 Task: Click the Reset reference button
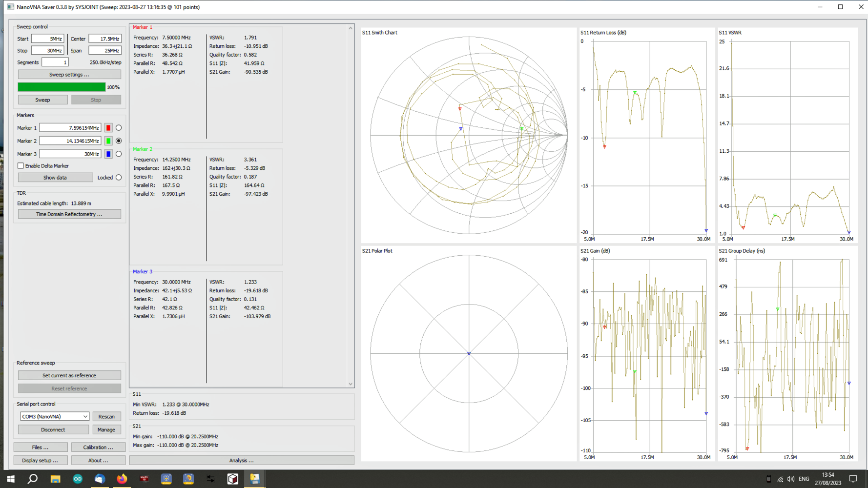[x=69, y=388]
